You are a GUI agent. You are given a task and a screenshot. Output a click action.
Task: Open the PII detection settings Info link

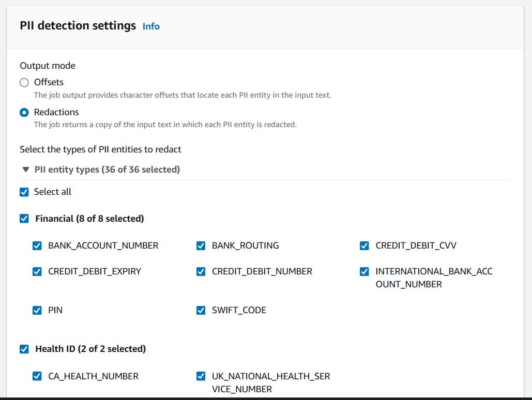pyautogui.click(x=151, y=26)
